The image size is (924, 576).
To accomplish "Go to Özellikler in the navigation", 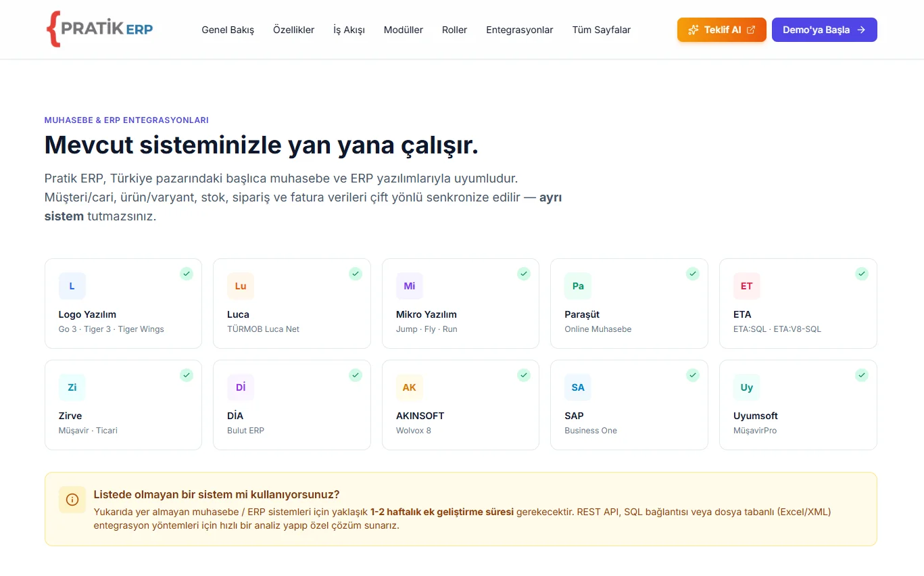I will pyautogui.click(x=293, y=30).
